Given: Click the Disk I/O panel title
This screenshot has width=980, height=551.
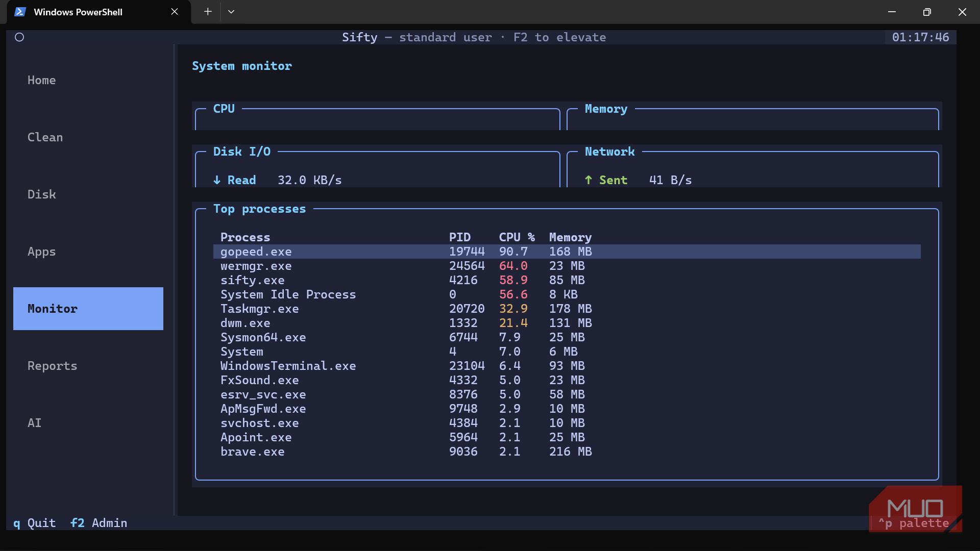Looking at the screenshot, I should click(242, 152).
